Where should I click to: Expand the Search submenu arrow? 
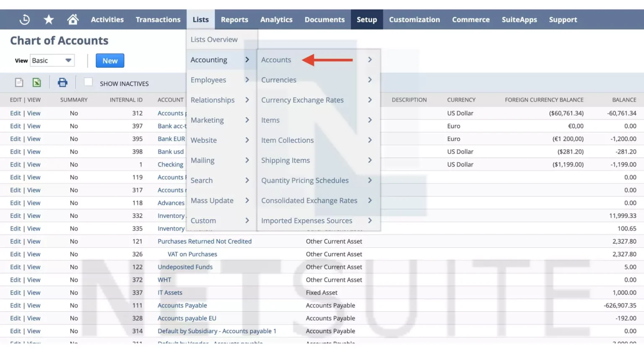(x=247, y=180)
